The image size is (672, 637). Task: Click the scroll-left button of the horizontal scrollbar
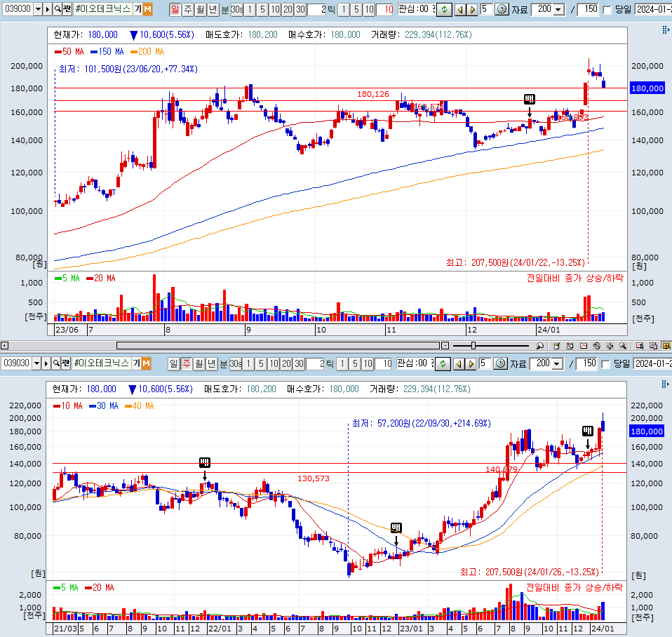(x=4, y=345)
